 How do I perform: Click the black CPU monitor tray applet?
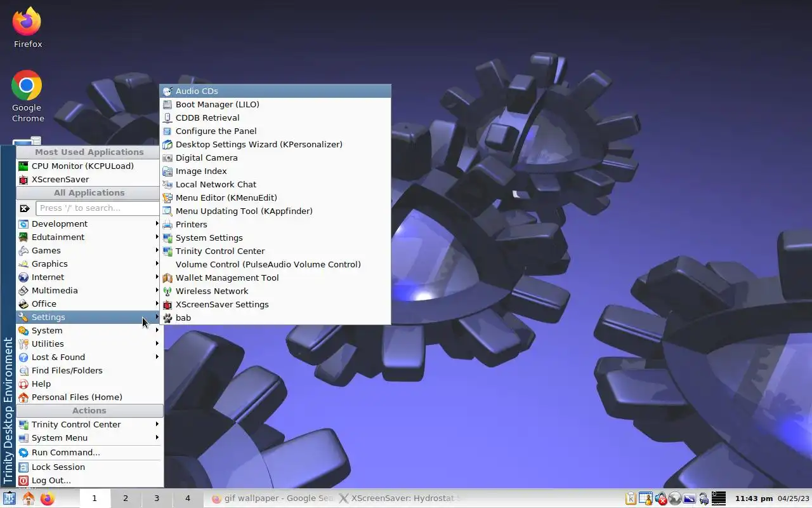coord(718,498)
